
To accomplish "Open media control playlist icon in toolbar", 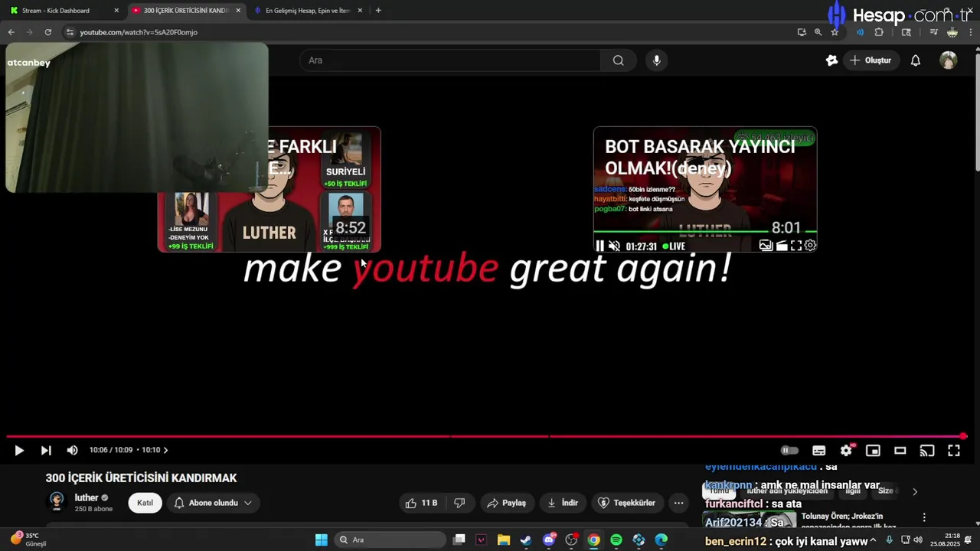I will click(x=934, y=32).
